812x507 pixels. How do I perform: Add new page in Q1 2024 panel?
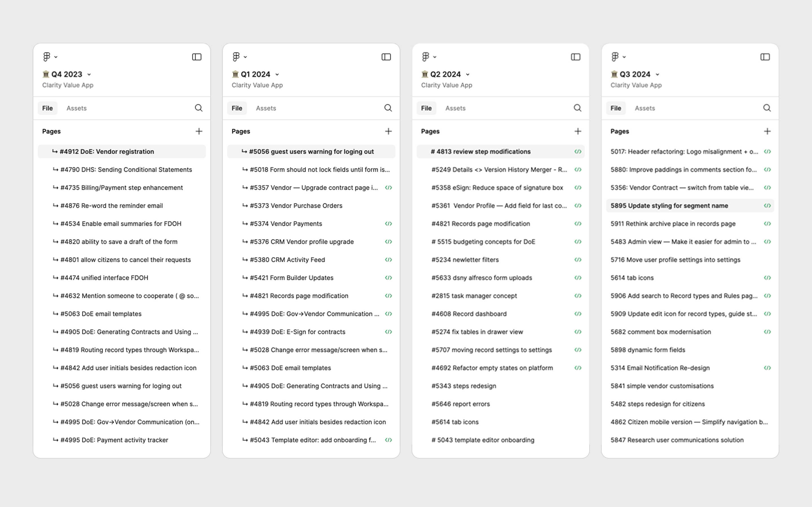point(388,132)
